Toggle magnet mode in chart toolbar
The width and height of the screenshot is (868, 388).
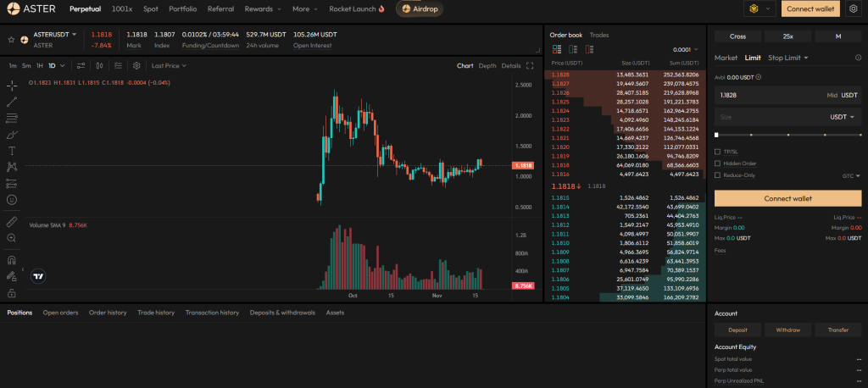12,260
